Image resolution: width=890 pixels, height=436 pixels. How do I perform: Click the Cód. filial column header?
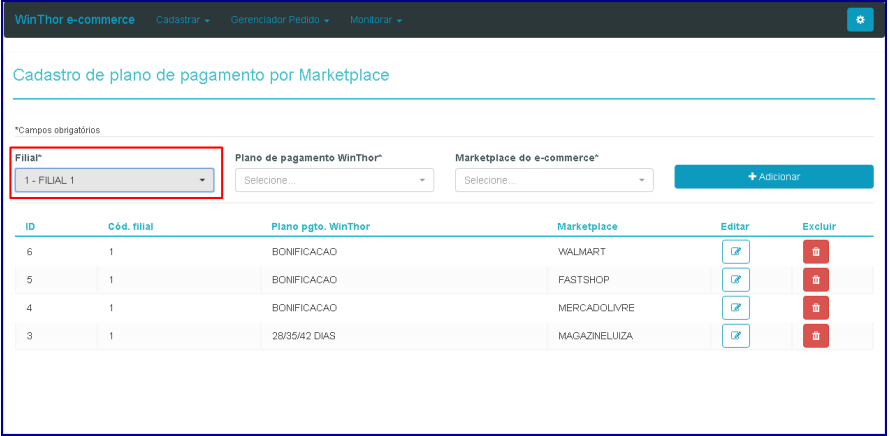click(131, 227)
